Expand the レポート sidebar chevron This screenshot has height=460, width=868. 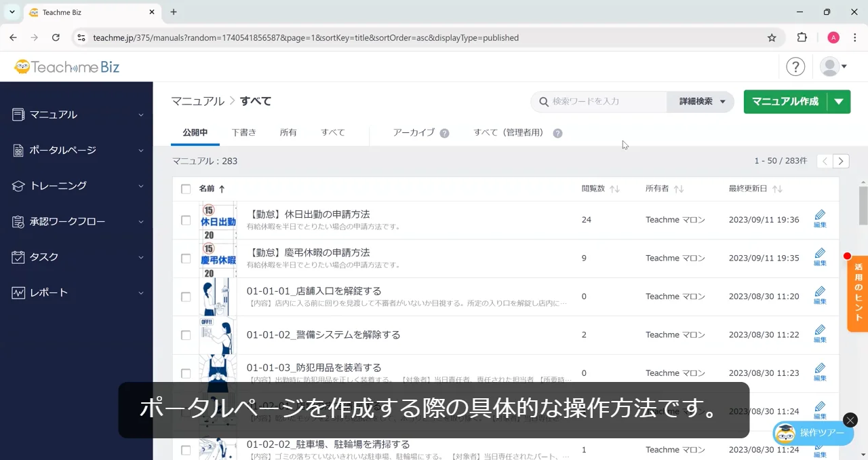[x=141, y=293]
